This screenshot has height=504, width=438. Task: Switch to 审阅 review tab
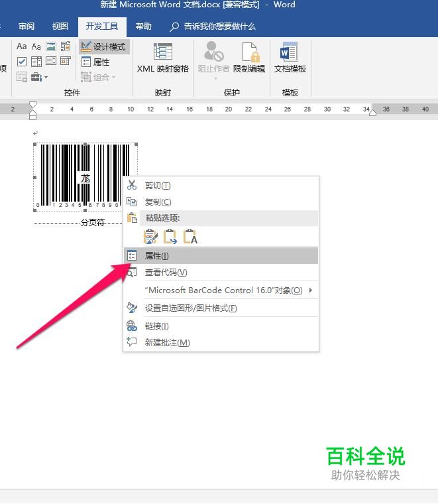coord(27,26)
